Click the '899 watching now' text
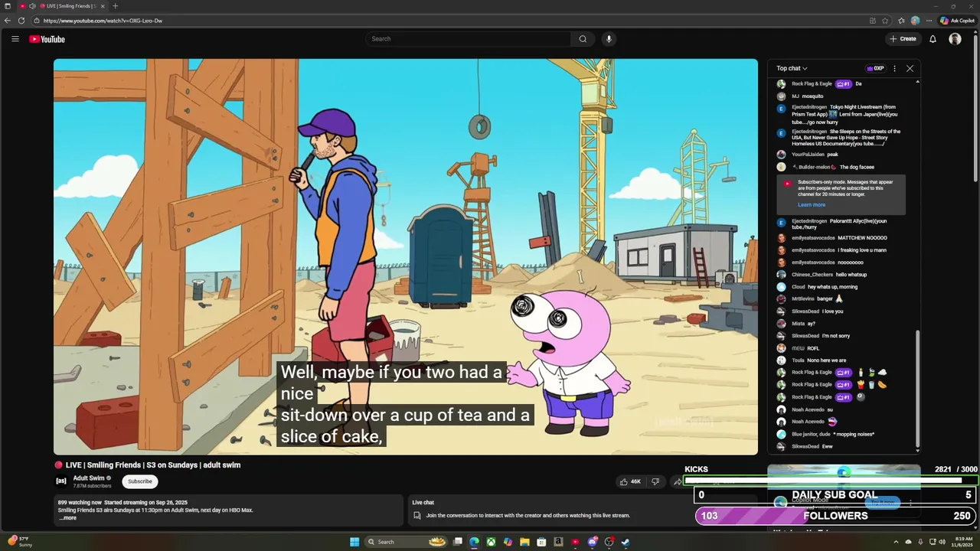Viewport: 980px width, 551px height. (80, 503)
